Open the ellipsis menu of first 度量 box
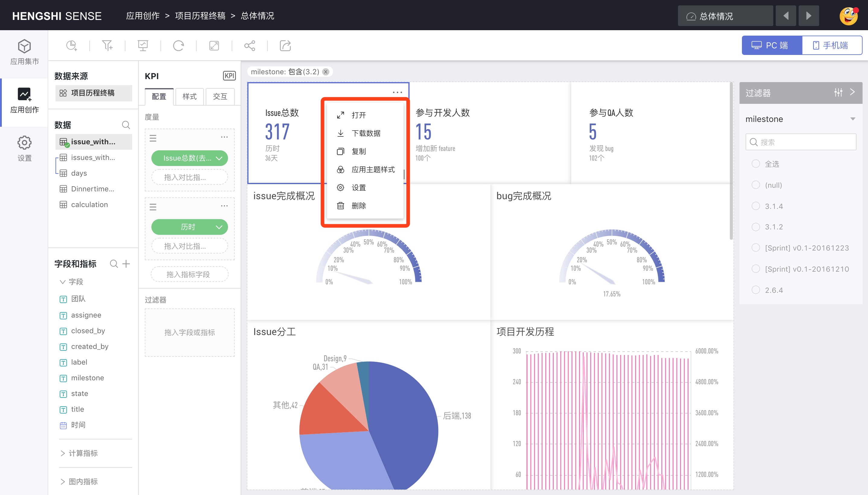 click(x=224, y=137)
